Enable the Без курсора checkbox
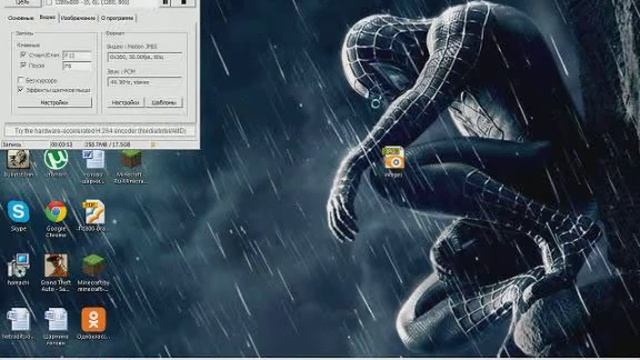The width and height of the screenshot is (640, 360). pos(21,80)
